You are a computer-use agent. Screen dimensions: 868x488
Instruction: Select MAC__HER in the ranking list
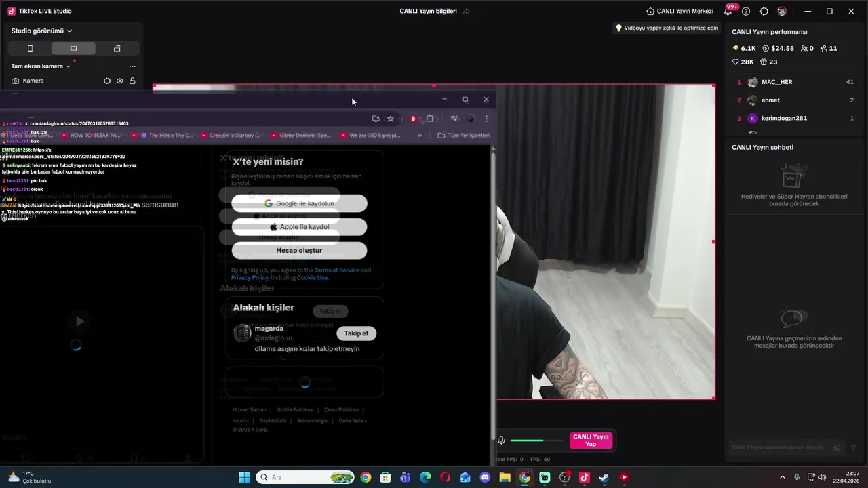pyautogui.click(x=795, y=82)
